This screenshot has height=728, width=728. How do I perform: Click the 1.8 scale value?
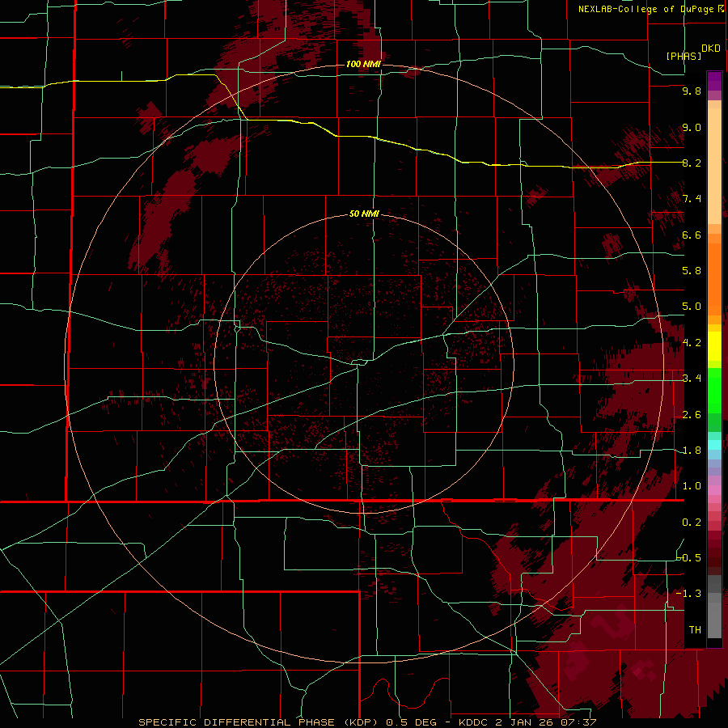(x=692, y=450)
